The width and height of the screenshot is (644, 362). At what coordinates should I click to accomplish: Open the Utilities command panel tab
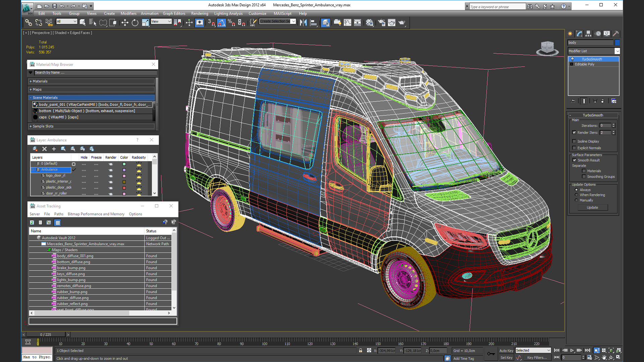615,34
